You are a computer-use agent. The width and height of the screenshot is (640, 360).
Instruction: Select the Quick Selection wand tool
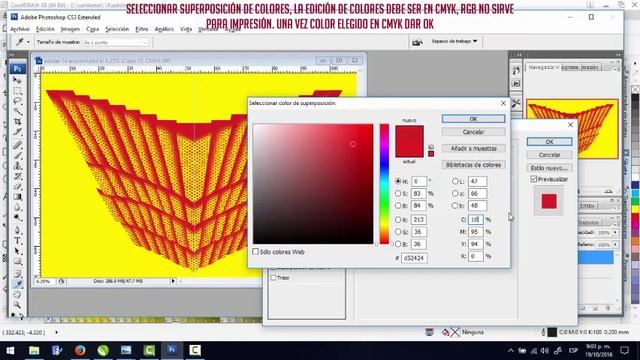(x=17, y=111)
